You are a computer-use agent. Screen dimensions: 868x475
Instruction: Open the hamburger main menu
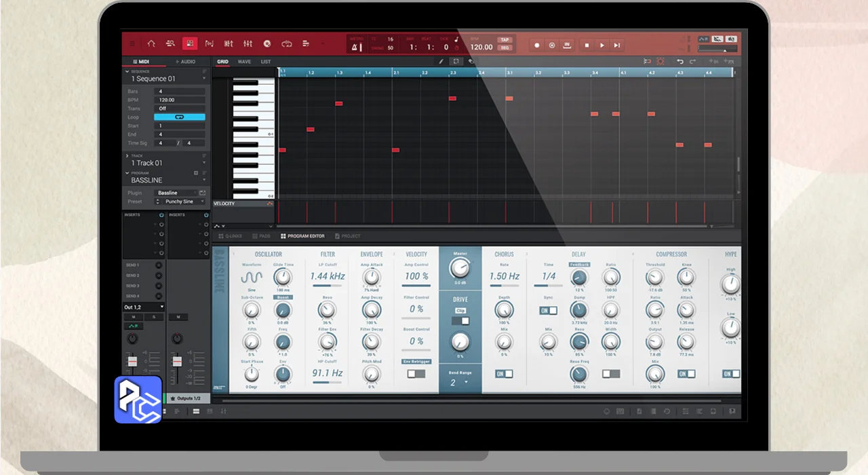pos(132,44)
